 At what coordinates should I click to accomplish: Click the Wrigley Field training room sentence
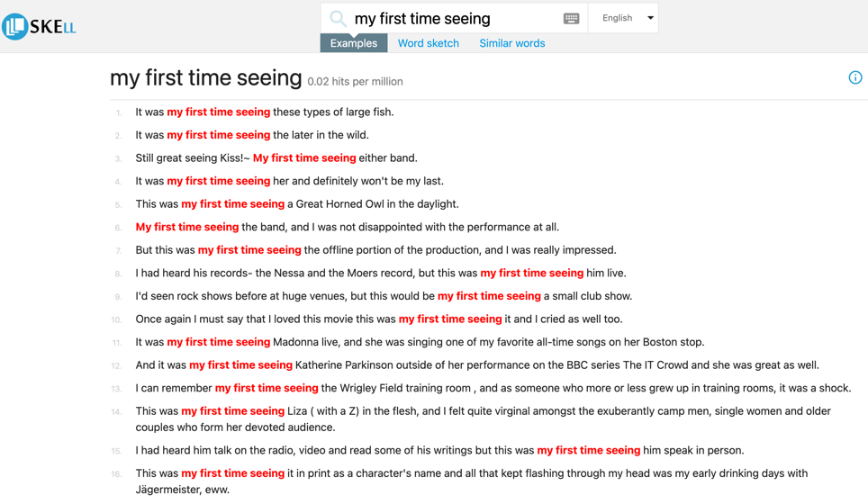pyautogui.click(x=493, y=388)
